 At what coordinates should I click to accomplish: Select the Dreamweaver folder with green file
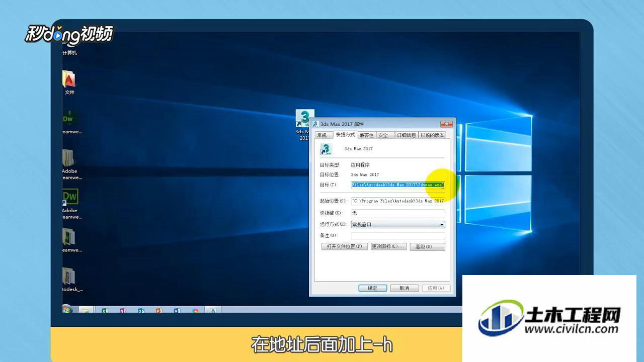click(68, 237)
